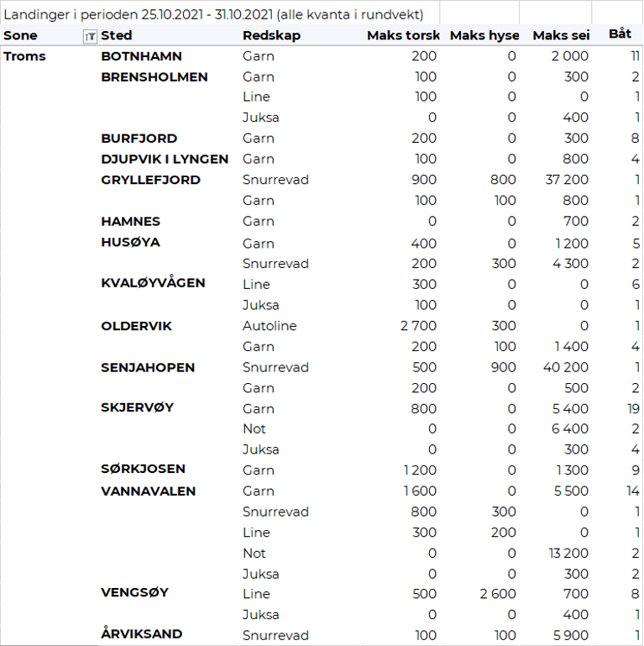Screen dimensions: 644x646
Task: Click the SKJERVØY location cell
Action: [x=138, y=407]
